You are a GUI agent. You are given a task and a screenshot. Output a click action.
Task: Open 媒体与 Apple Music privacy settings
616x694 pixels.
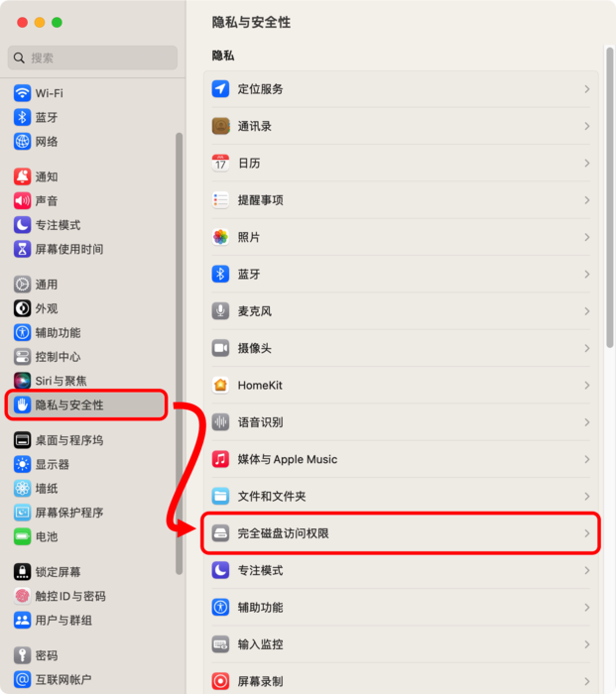pos(401,459)
